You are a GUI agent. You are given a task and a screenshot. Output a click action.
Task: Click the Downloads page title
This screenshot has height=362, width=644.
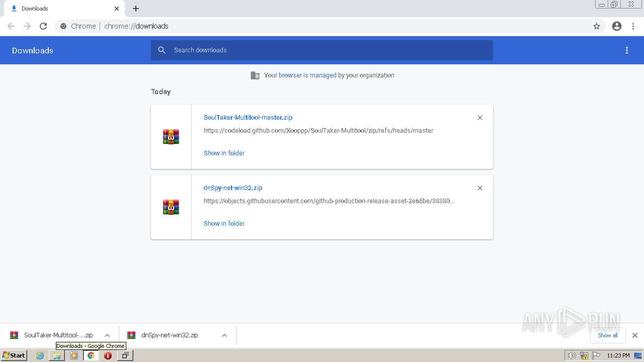click(x=33, y=50)
